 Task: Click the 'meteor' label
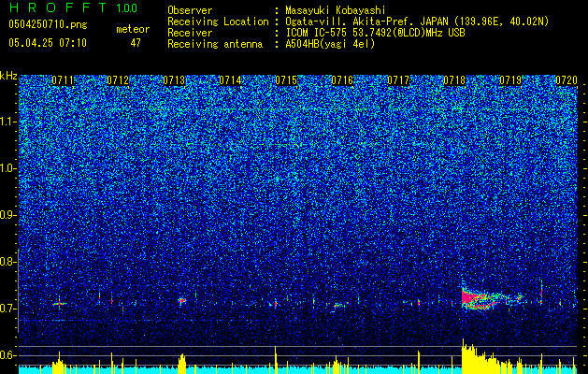pos(133,29)
